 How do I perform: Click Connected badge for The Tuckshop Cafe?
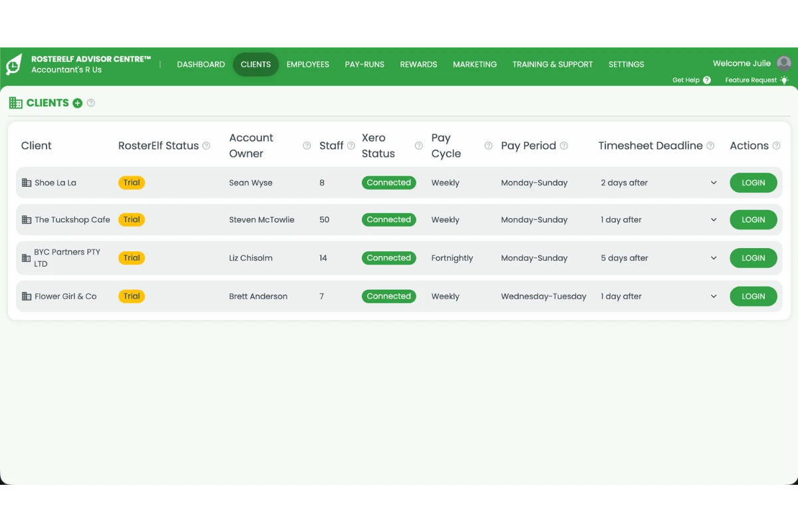(389, 219)
